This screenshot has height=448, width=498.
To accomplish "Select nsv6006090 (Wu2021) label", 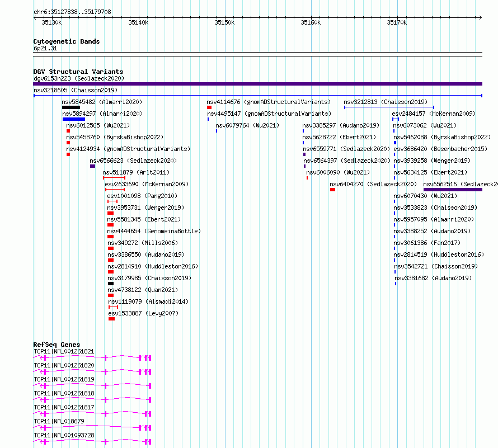I will tap(338, 172).
